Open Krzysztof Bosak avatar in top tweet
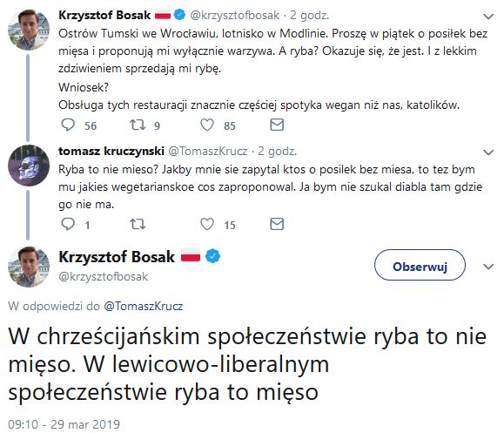Image resolution: width=504 pixels, height=433 pixels. pyautogui.click(x=29, y=30)
